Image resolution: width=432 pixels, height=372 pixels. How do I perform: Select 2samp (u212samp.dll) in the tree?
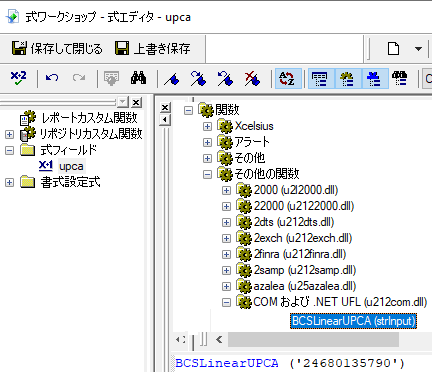pyautogui.click(x=305, y=270)
